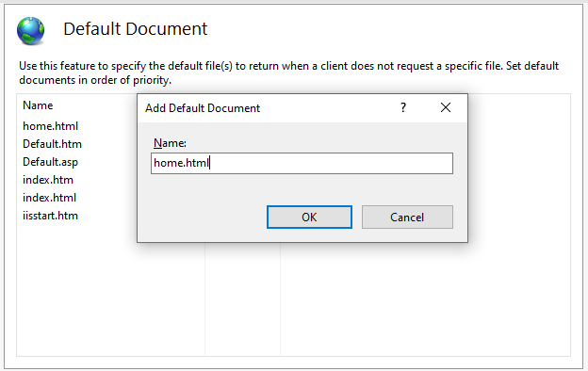
Task: Click the Default Document page heading
Action: point(136,29)
